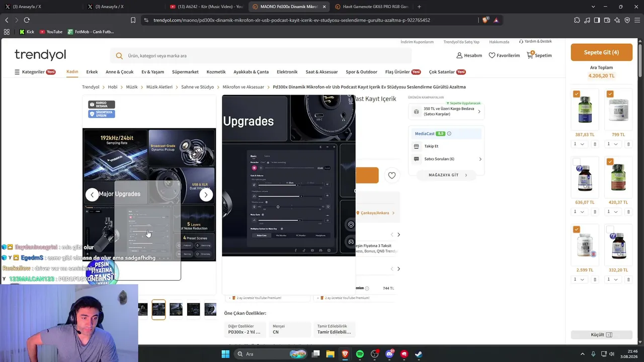Click the trendyol.com address bar URL
The height and width of the screenshot is (362, 644).
click(292, 20)
